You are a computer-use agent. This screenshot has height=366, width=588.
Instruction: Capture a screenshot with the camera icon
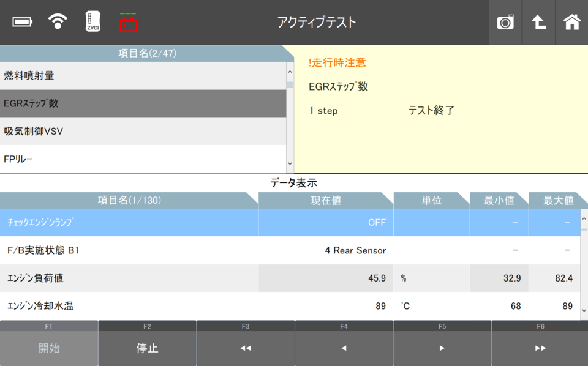[x=505, y=23]
